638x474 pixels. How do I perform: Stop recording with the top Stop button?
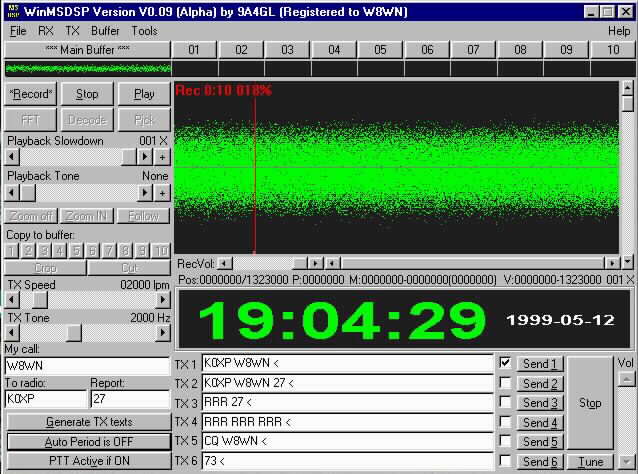tap(87, 94)
